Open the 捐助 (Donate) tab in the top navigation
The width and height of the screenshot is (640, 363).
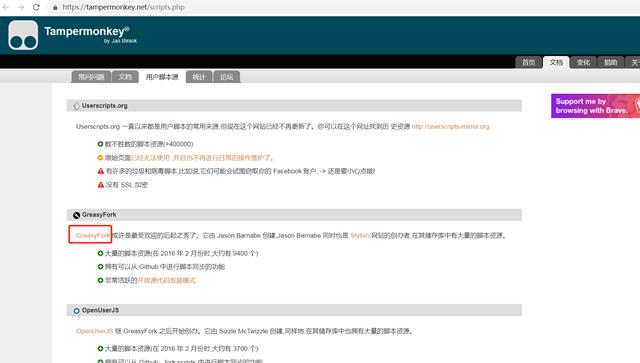[x=611, y=62]
